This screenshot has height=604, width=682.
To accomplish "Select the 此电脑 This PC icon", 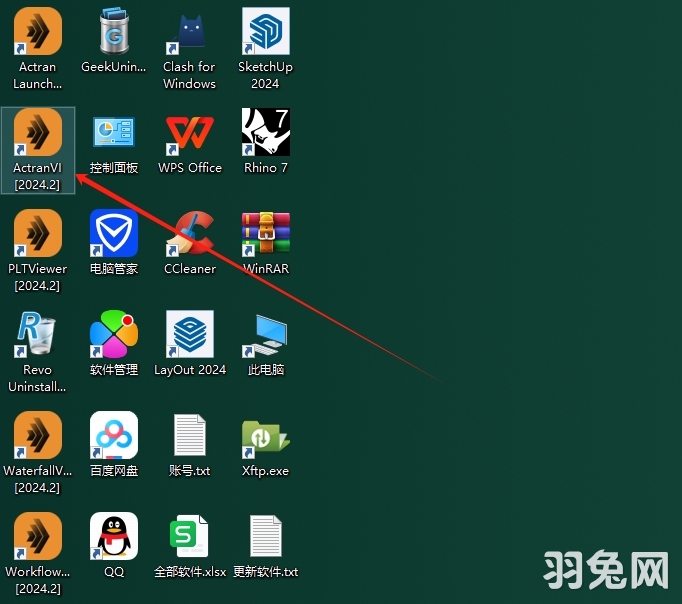I will (x=265, y=335).
